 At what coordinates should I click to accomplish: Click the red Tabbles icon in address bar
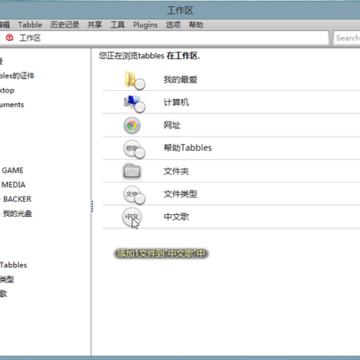(x=10, y=38)
